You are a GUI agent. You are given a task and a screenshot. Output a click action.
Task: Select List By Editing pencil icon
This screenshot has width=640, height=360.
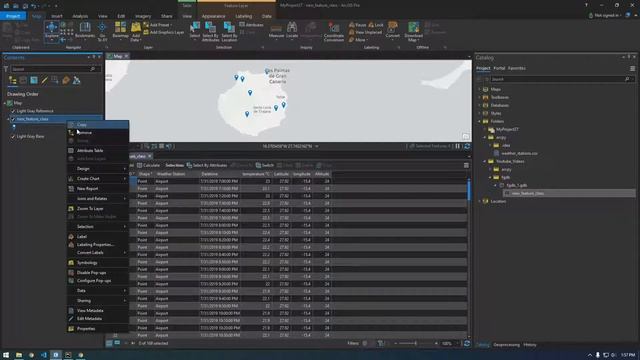pos(44,80)
